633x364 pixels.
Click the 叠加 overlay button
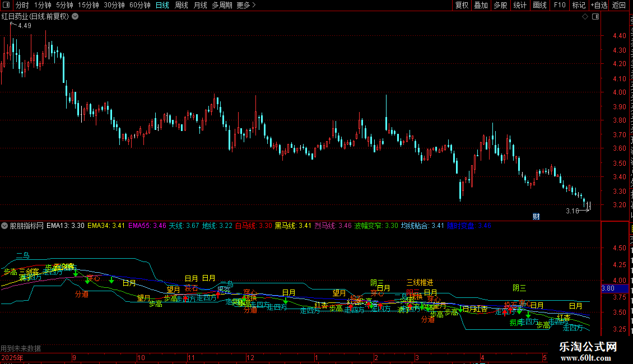(481, 5)
